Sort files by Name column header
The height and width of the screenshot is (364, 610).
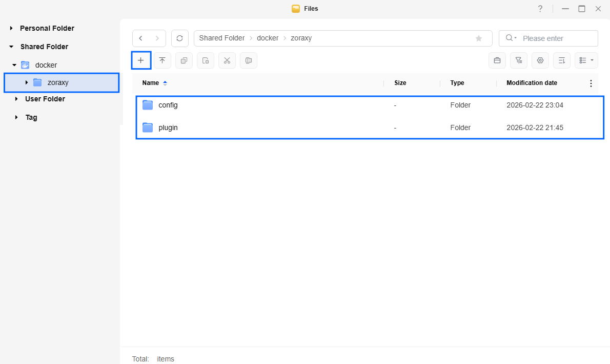(x=151, y=83)
